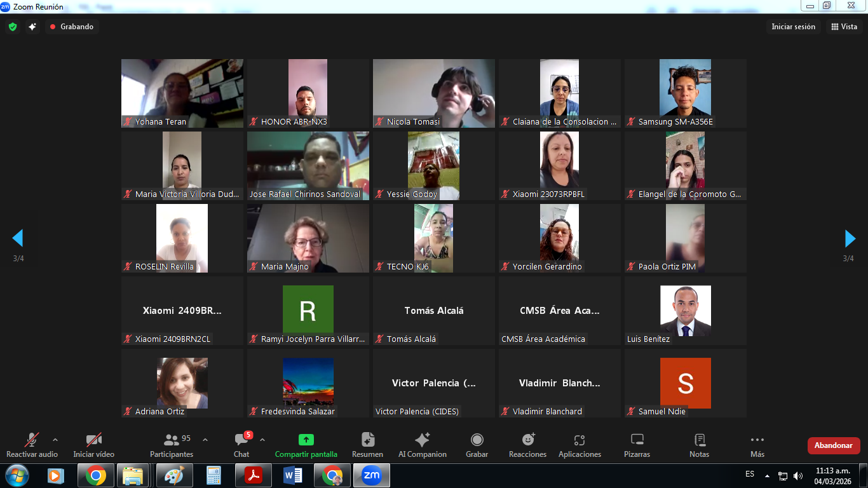The image size is (868, 488).
Task: Click the Resumen icon in toolbar
Action: tap(367, 445)
